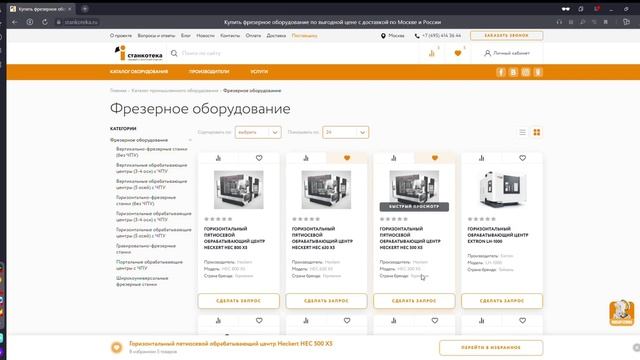Open the Блог link
640x360 pixels.
tap(186, 36)
